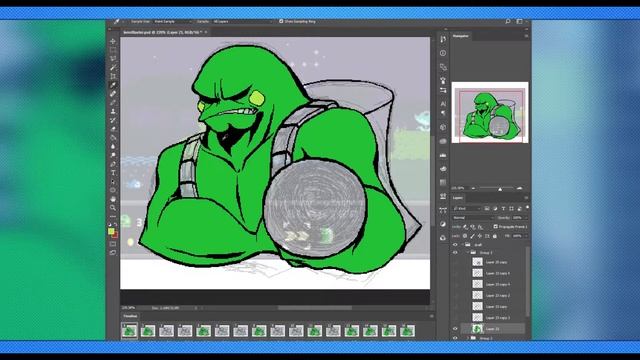
Task: Hide Group 2 using eye icon
Action: 455,338
